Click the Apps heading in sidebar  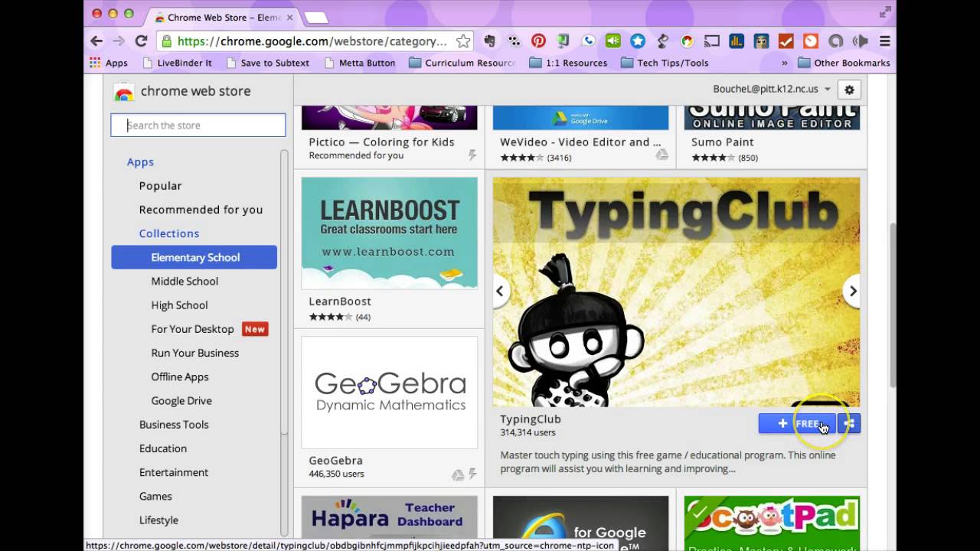click(140, 161)
